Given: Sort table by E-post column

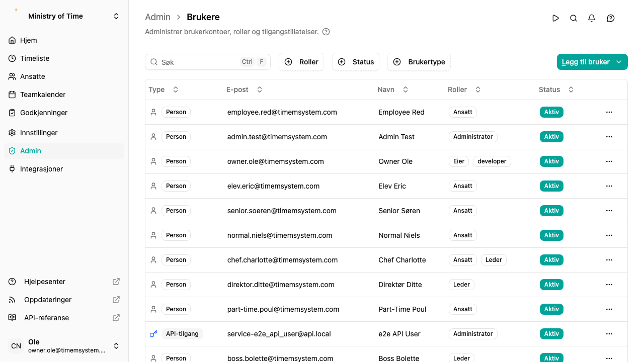Looking at the screenshot, I should pos(245,89).
